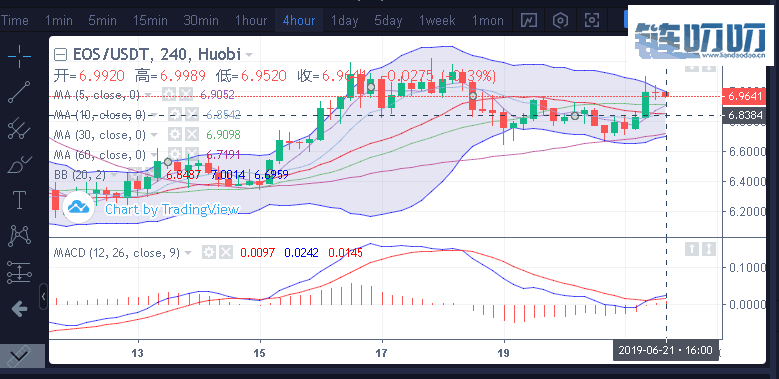Open settings gear for MACD indicator

209,252
